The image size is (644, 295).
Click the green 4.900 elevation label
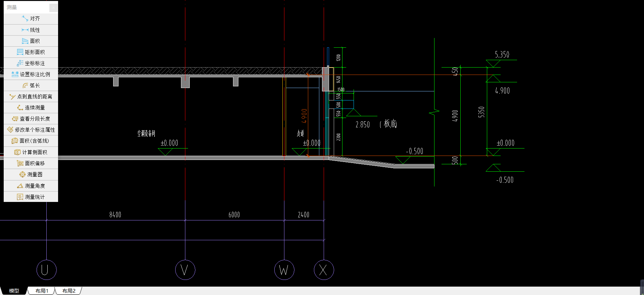pos(502,91)
